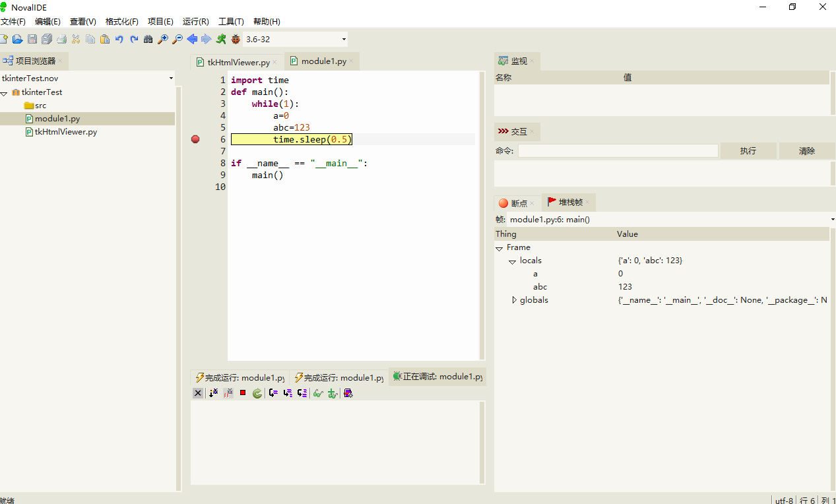Click the New file toolbar icon
The height and width of the screenshot is (504, 836).
click(4, 39)
